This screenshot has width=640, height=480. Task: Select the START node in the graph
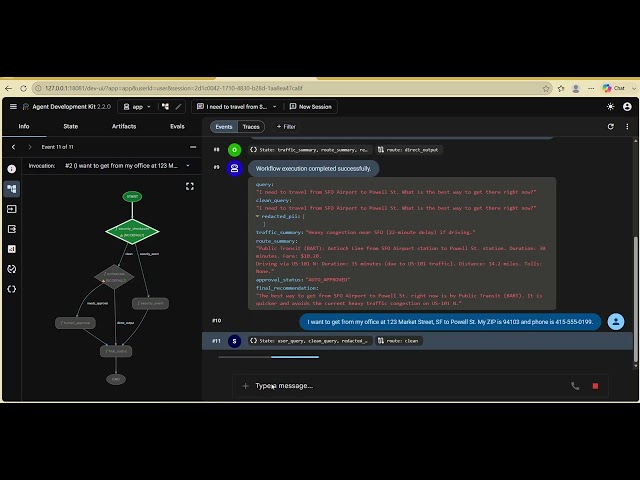[x=132, y=196]
